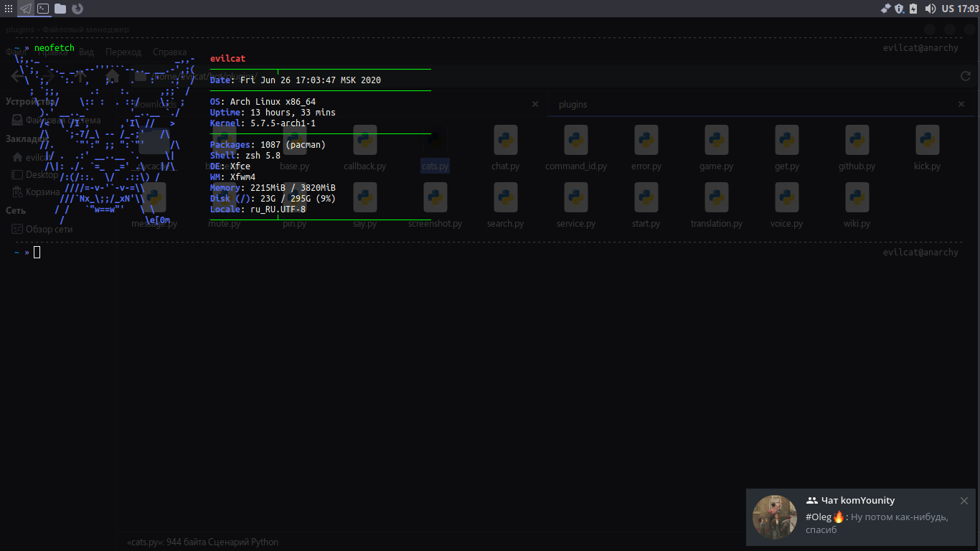Image resolution: width=980 pixels, height=551 pixels.
Task: Select the service.py file
Action: point(575,206)
